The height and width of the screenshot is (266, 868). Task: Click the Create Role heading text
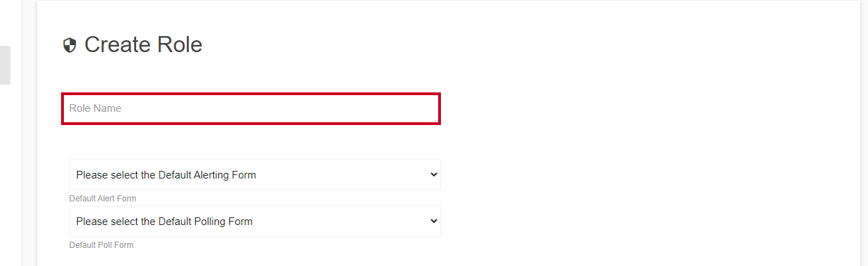143,44
